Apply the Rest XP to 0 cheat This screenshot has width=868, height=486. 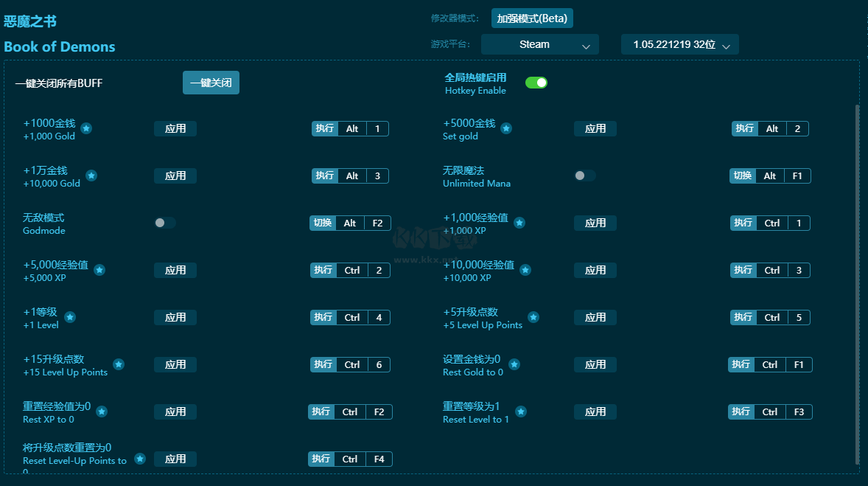click(x=175, y=412)
